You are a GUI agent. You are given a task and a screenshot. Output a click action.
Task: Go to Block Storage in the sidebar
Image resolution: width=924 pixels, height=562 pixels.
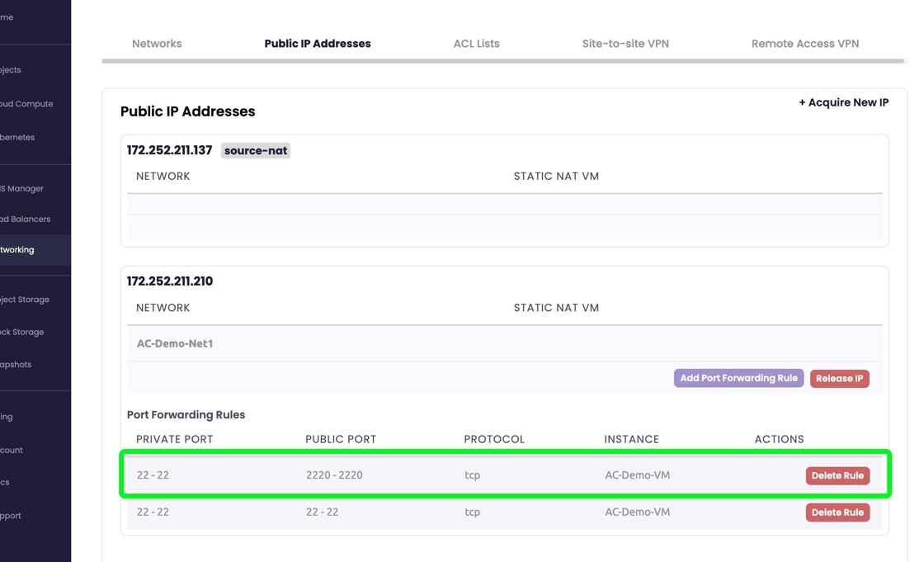point(22,333)
